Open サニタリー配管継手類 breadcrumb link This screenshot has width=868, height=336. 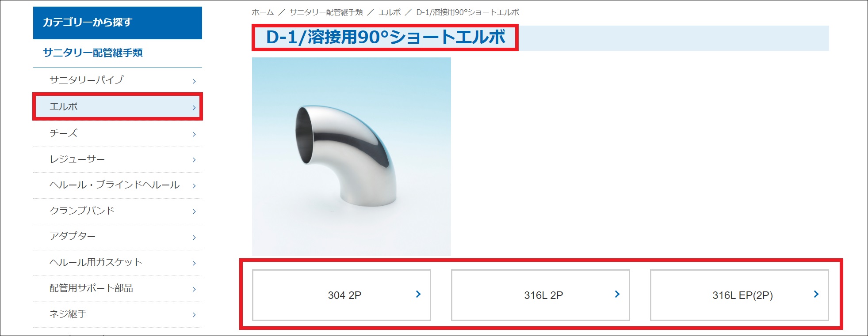pyautogui.click(x=326, y=12)
